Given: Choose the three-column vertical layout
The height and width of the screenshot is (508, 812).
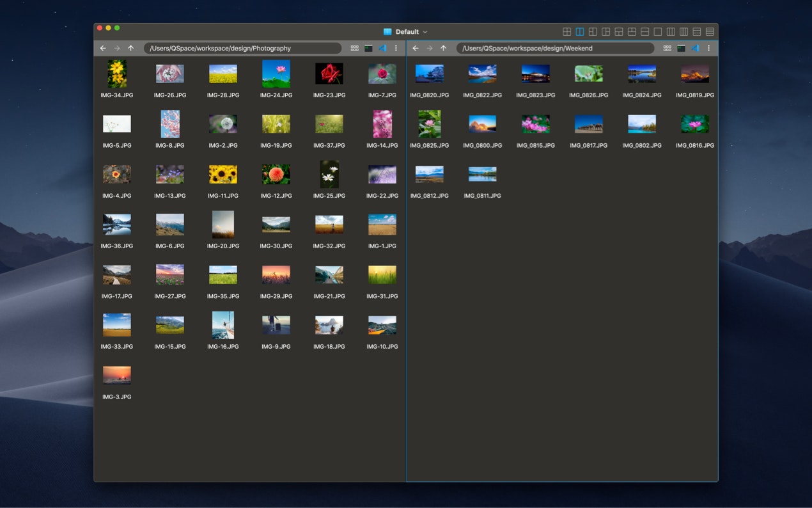Looking at the screenshot, I should 670,31.
